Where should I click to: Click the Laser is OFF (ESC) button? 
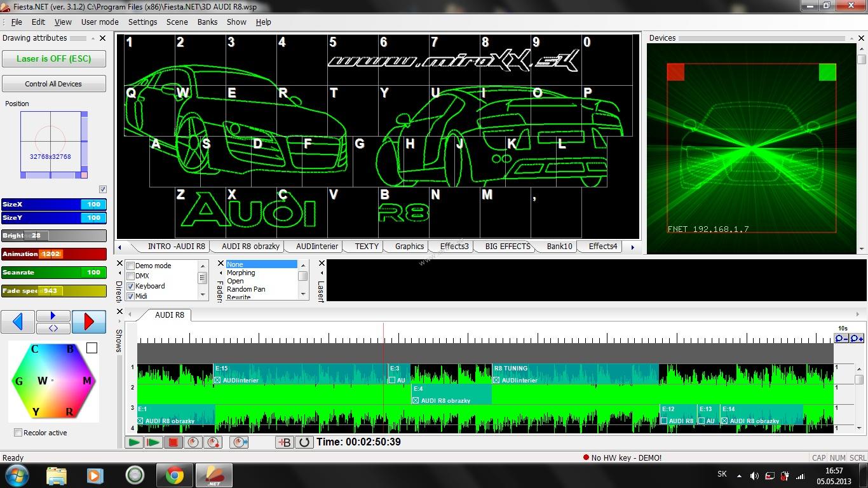click(x=53, y=58)
